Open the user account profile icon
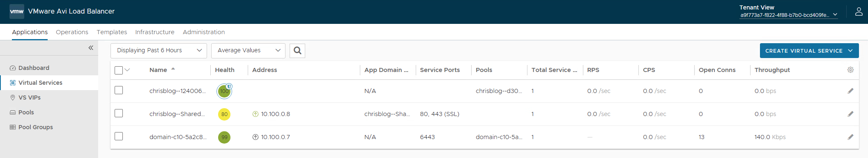Viewport: 868px width, 158px height. point(859,12)
